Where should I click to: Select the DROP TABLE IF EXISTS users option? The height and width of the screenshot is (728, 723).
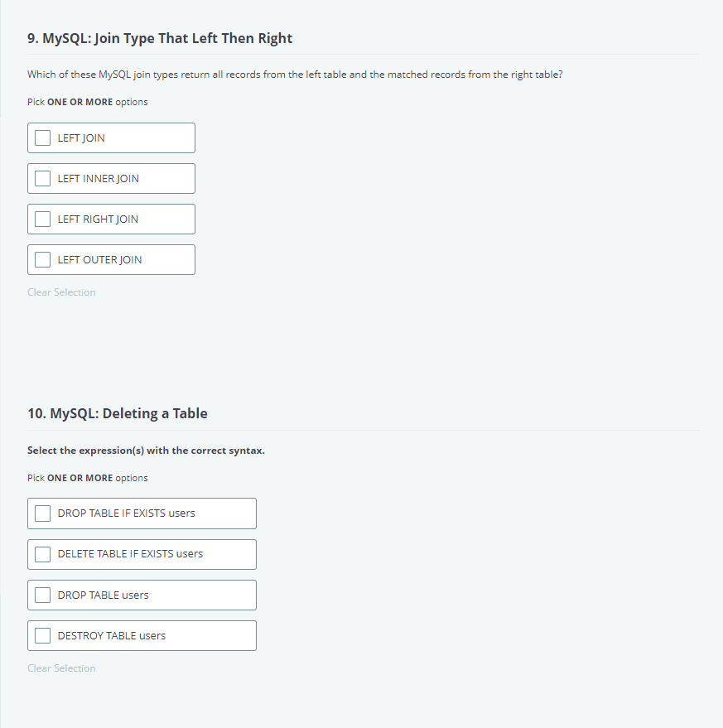(141, 513)
